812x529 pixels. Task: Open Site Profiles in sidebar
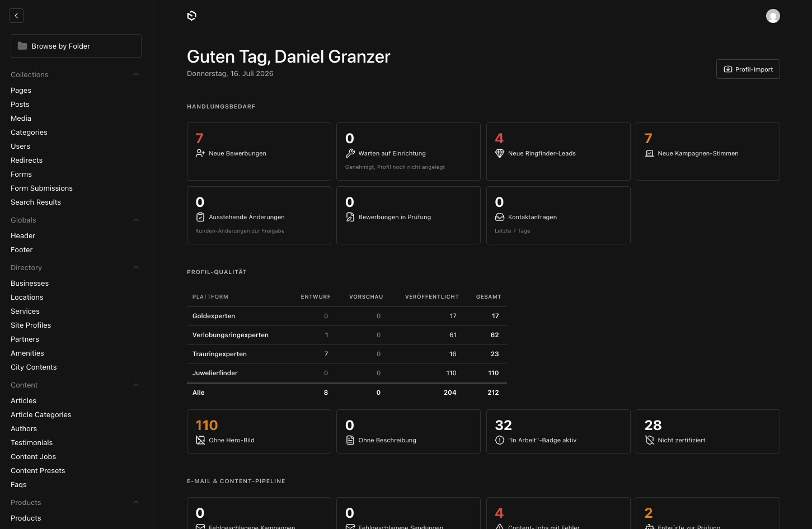31,325
